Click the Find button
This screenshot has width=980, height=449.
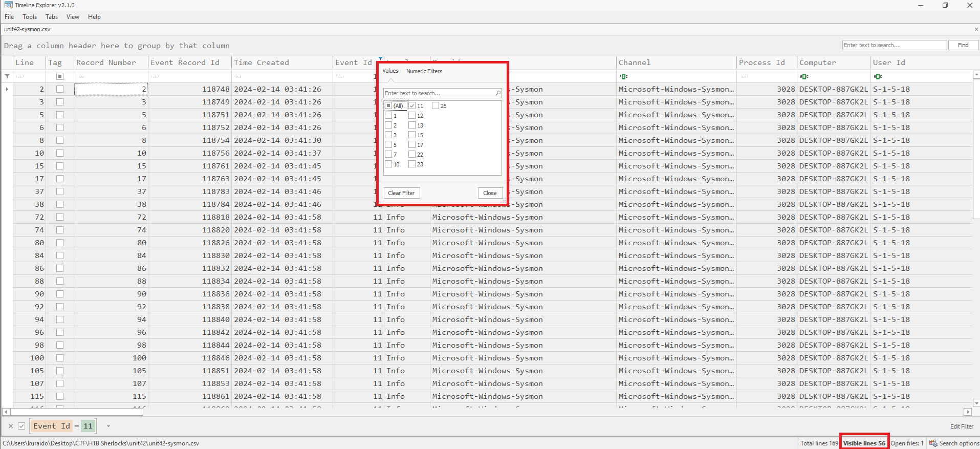tap(963, 45)
